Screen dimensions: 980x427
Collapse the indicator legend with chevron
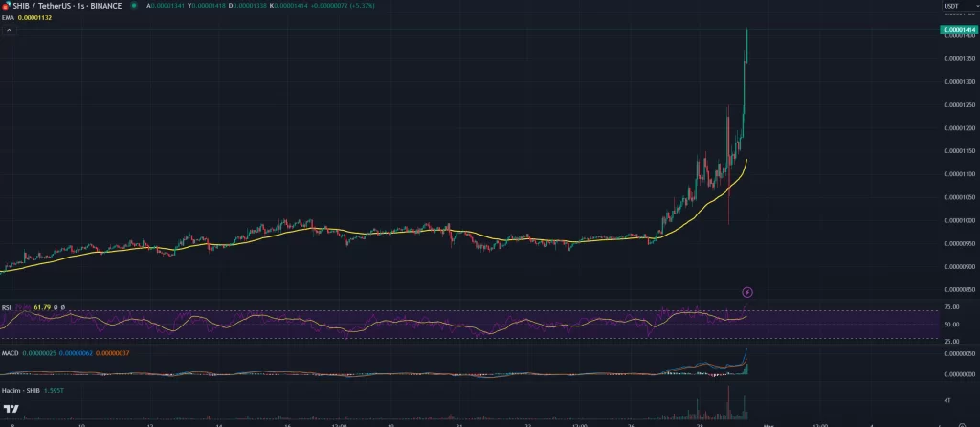point(9,30)
